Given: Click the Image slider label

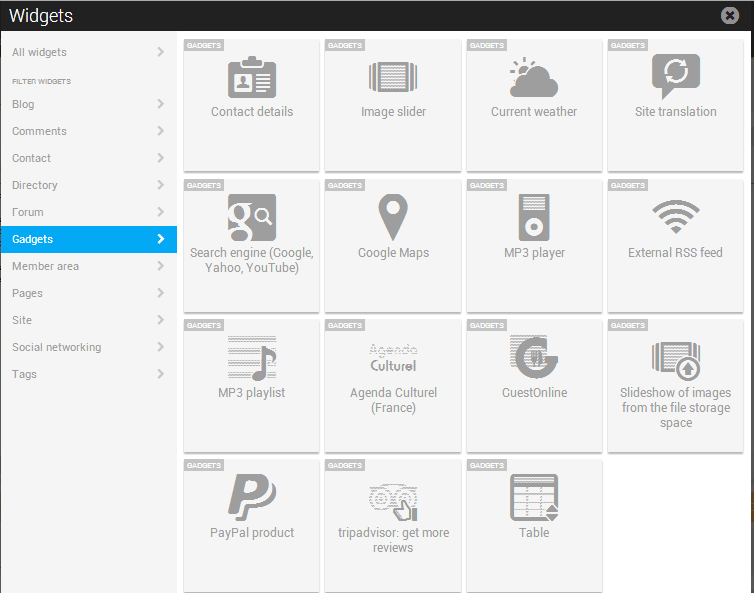Looking at the screenshot, I should [x=393, y=112].
